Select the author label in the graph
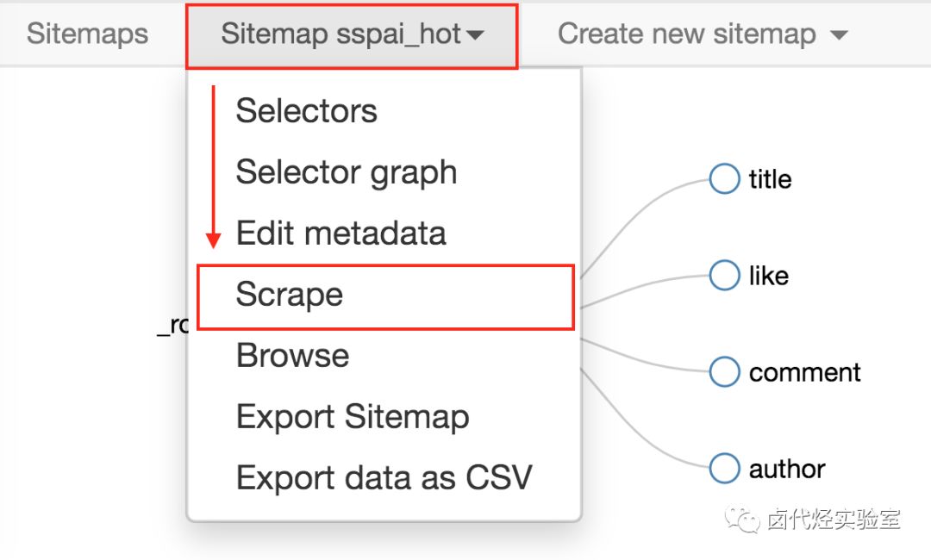This screenshot has height=560, width=931. [786, 469]
